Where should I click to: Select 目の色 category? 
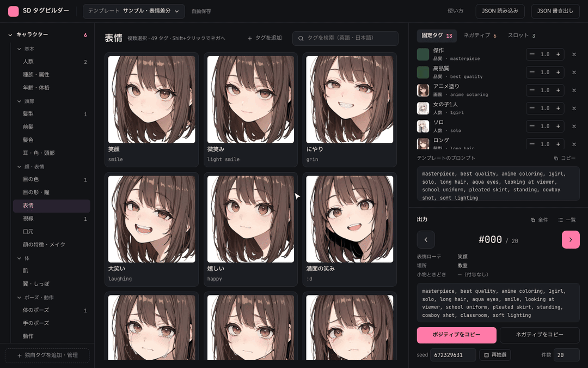click(x=52, y=179)
